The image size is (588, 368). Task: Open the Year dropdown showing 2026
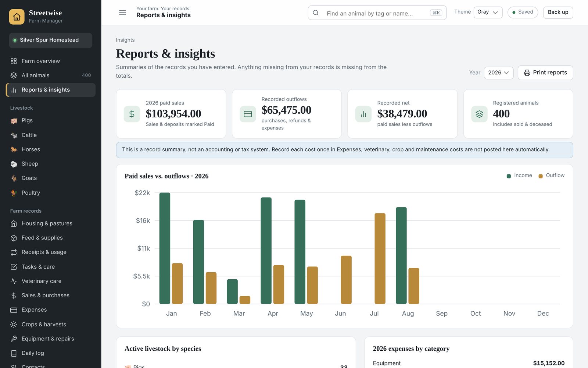(498, 72)
